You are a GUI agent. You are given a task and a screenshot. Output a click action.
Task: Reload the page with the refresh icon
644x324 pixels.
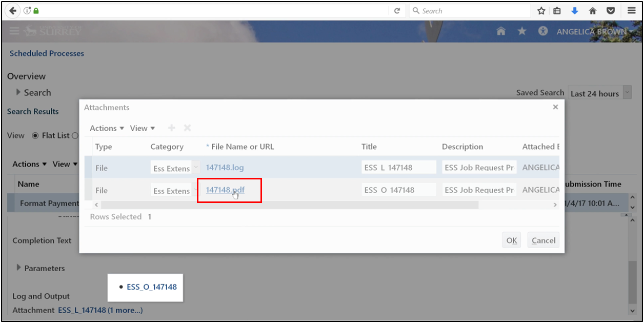click(397, 10)
